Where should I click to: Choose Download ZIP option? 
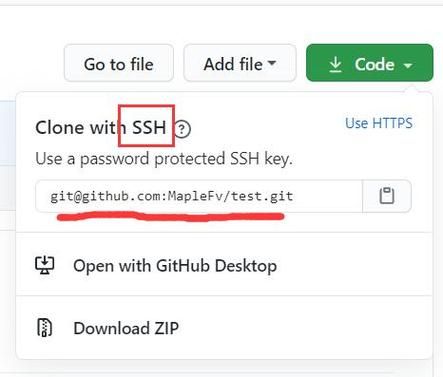click(x=224, y=328)
